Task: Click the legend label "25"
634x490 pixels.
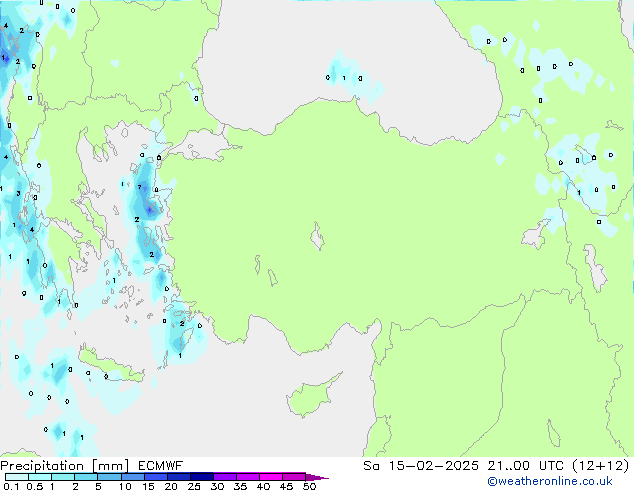Action: coord(194,486)
